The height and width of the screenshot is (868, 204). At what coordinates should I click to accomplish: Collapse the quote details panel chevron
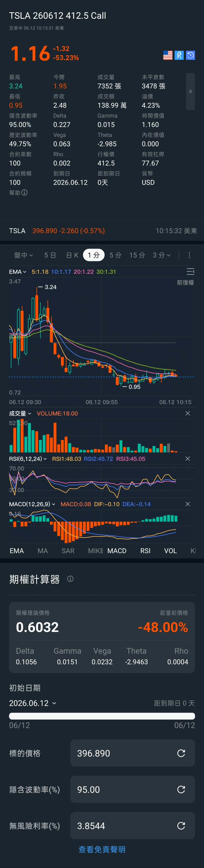click(x=190, y=92)
